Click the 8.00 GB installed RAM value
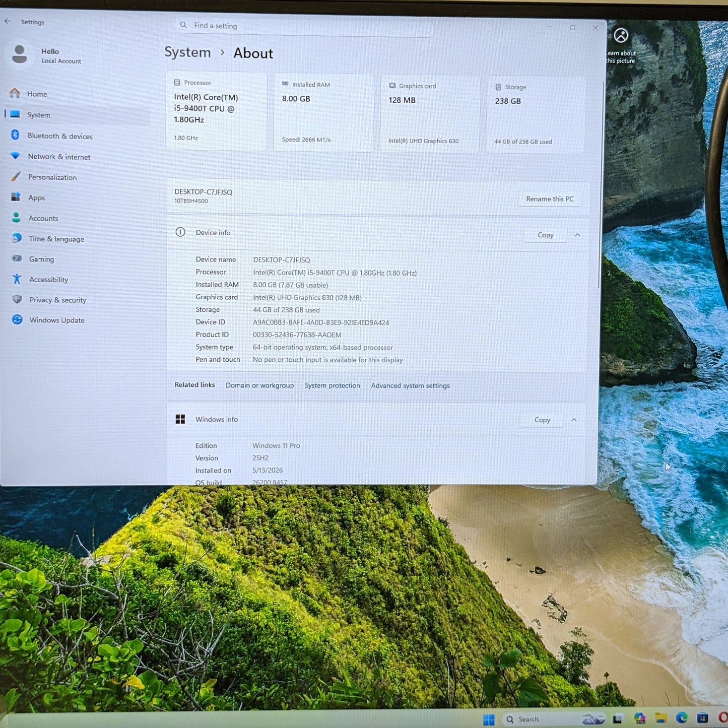 pos(290,285)
